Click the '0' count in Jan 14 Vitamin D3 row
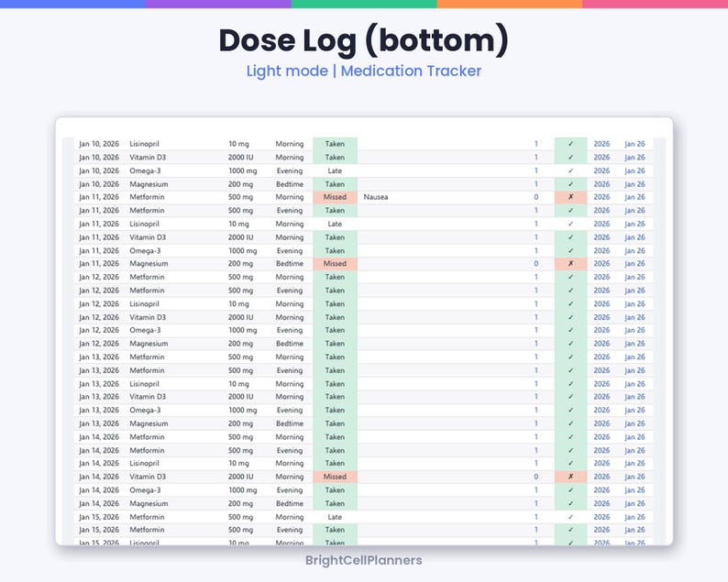 (x=535, y=477)
